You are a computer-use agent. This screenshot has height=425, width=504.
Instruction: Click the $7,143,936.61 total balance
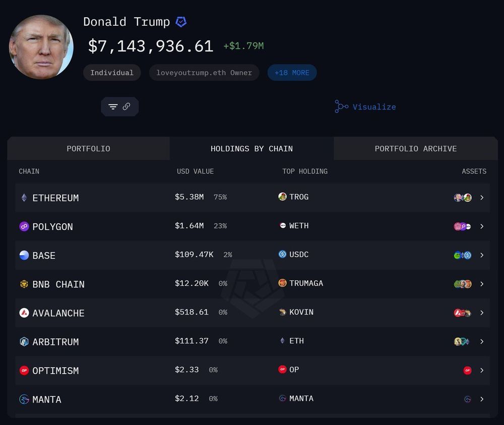151,46
